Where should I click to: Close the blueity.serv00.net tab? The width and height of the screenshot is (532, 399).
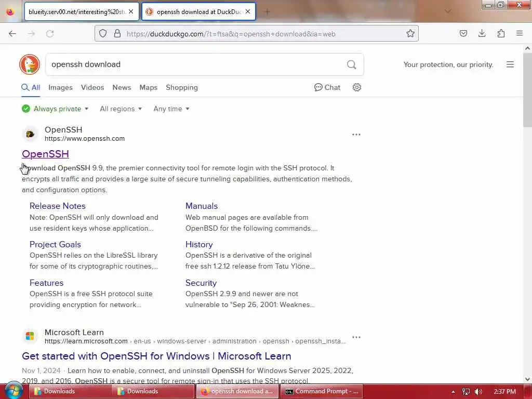pyautogui.click(x=131, y=11)
